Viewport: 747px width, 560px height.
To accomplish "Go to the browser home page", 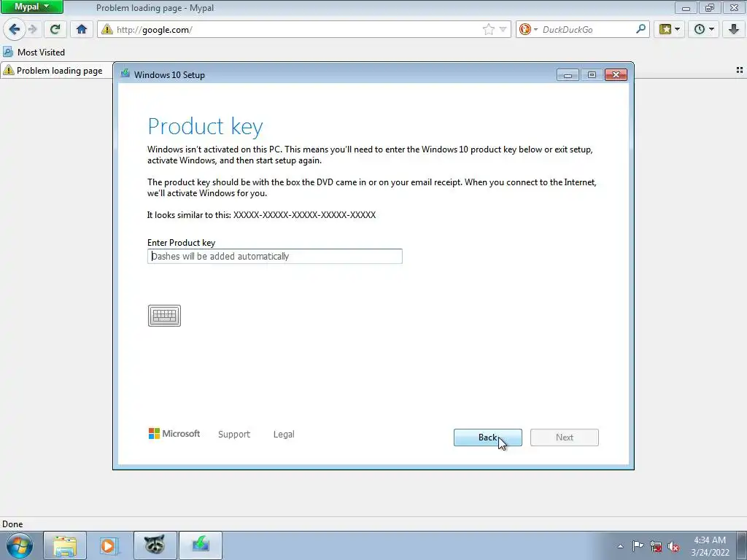I will coord(82,29).
